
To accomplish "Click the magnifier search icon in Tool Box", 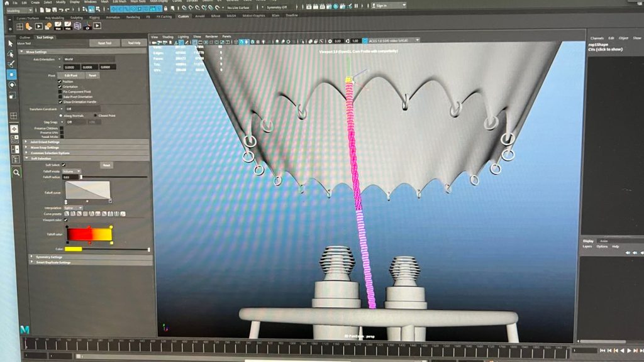I will point(16,173).
